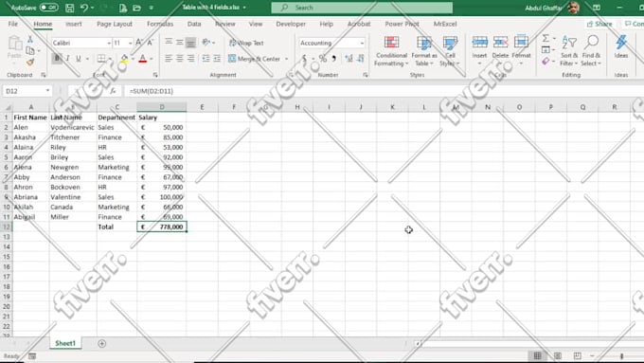The width and height of the screenshot is (644, 363).
Task: Click Decrease Font Size icon
Action: 151,43
